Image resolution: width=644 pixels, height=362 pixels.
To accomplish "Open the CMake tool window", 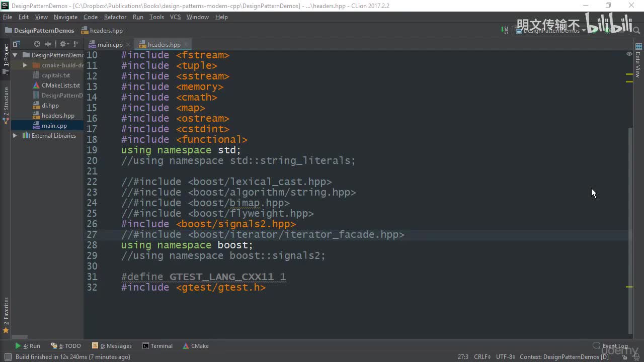I will [x=196, y=346].
